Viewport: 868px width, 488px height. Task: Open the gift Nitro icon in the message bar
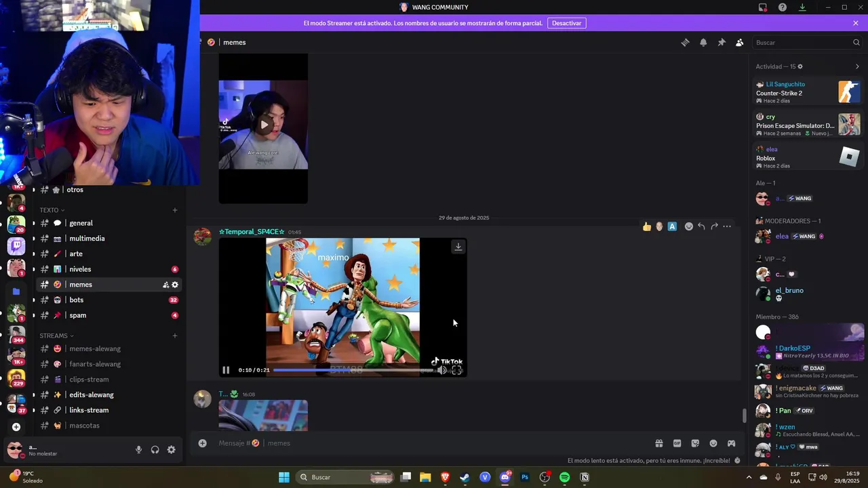click(x=658, y=443)
